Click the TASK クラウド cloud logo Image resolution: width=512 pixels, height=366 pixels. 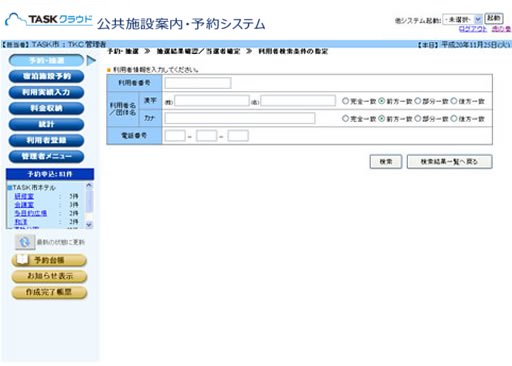point(48,20)
